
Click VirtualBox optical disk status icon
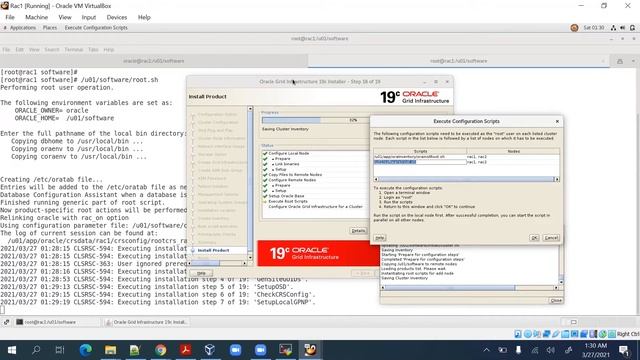point(527,334)
